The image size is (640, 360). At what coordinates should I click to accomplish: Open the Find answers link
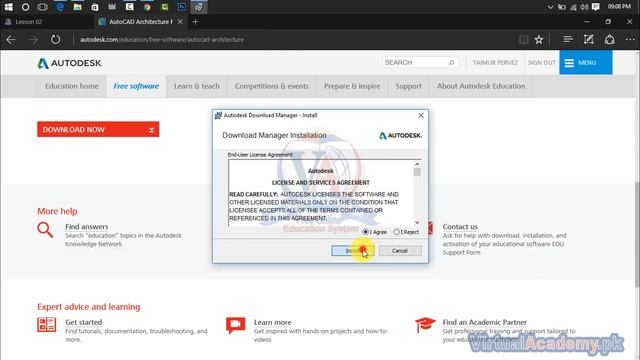pyautogui.click(x=87, y=227)
